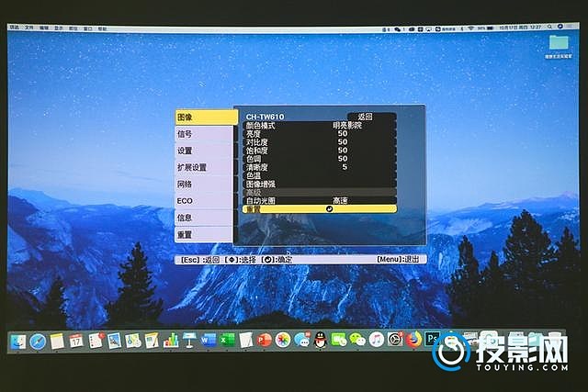Open the 编辑 menu in menu bar
Screen dimensions: 588x392
point(44,28)
